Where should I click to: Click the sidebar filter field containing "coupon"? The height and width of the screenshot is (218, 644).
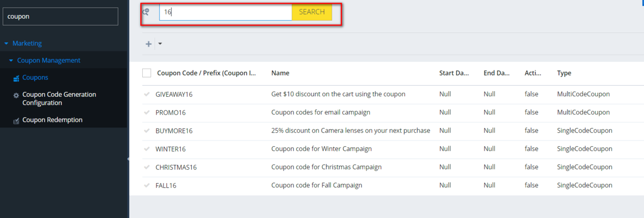coord(60,17)
